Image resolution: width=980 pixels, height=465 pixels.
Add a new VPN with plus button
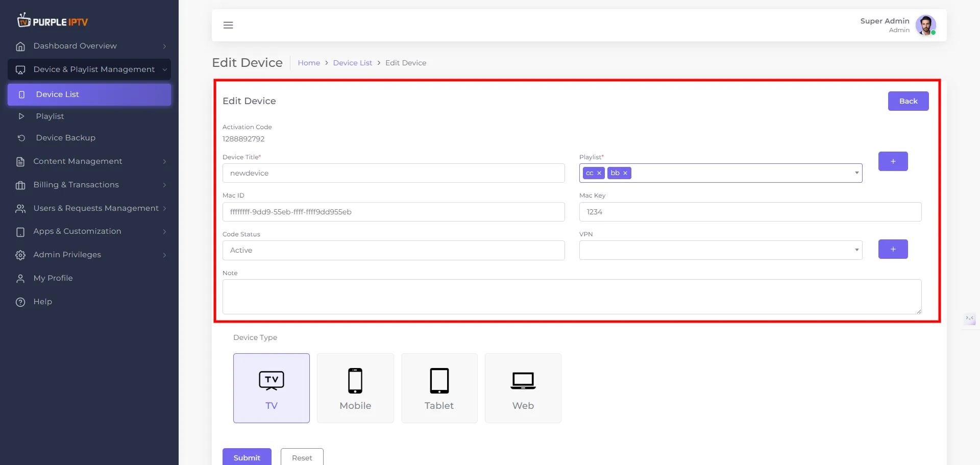pos(893,249)
